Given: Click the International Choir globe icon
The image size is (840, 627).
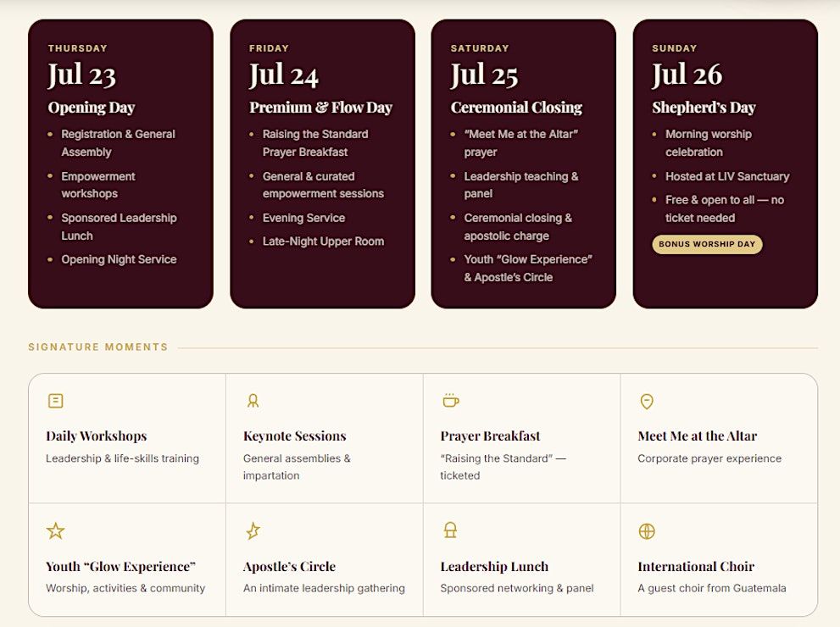Looking at the screenshot, I should pyautogui.click(x=647, y=531).
